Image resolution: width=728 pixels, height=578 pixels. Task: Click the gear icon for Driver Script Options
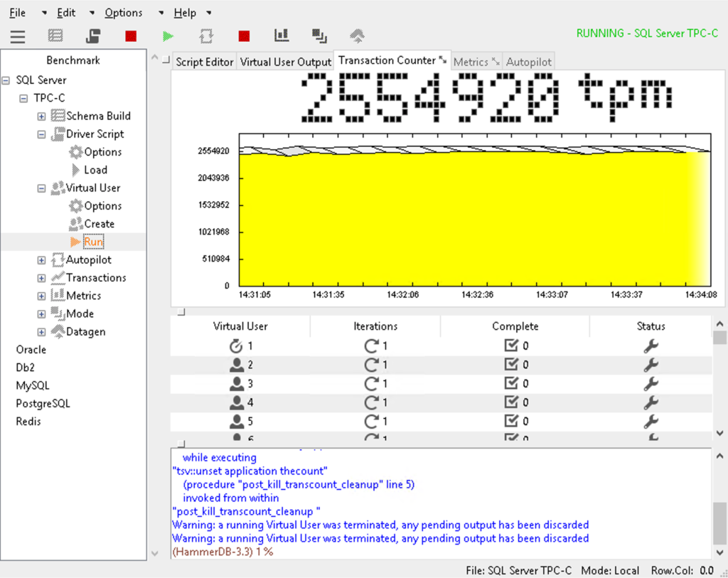(x=75, y=152)
